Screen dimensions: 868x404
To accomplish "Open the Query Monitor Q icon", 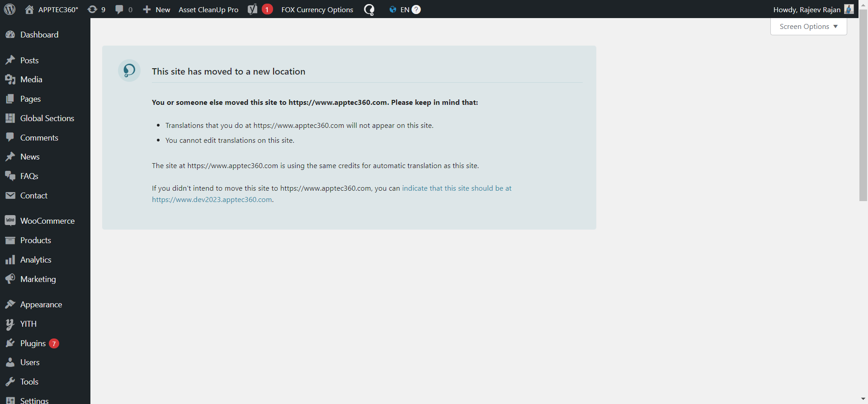I will pos(369,9).
